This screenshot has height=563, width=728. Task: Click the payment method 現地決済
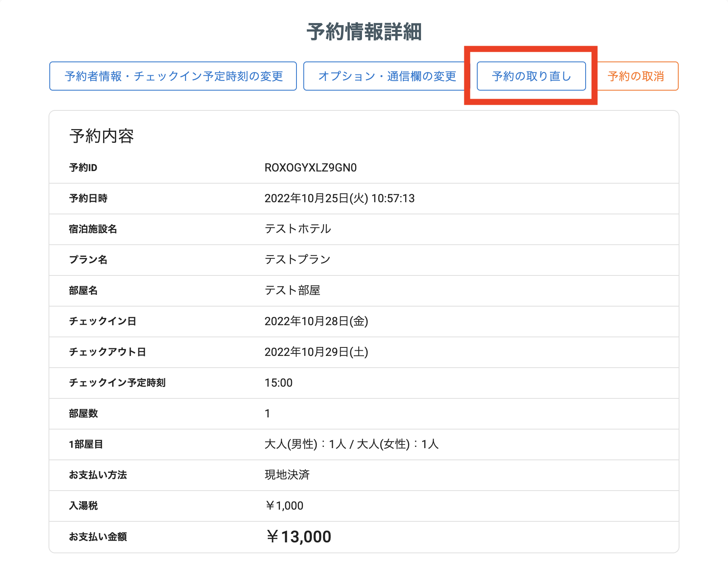(x=287, y=475)
